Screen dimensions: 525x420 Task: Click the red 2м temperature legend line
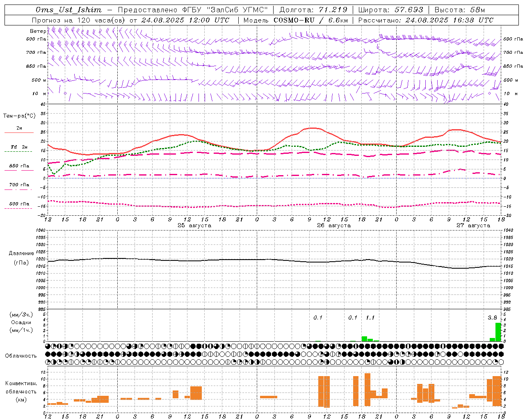(19, 132)
